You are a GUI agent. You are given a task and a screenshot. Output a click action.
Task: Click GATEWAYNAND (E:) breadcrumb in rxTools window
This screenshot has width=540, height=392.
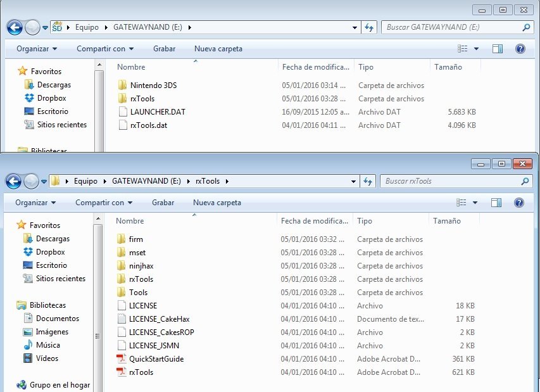pos(146,181)
